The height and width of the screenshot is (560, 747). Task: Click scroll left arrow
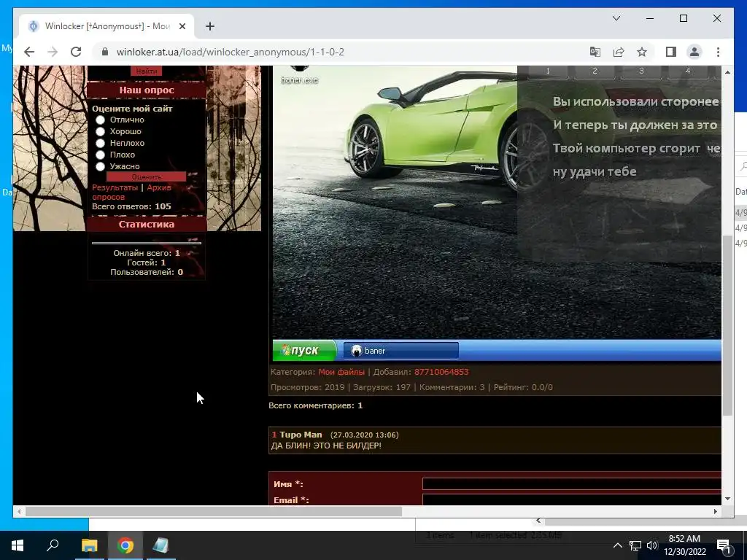(x=19, y=511)
